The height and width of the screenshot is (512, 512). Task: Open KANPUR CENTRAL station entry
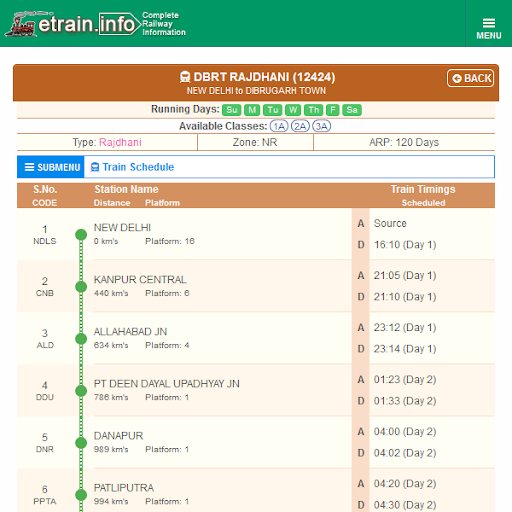click(x=140, y=280)
